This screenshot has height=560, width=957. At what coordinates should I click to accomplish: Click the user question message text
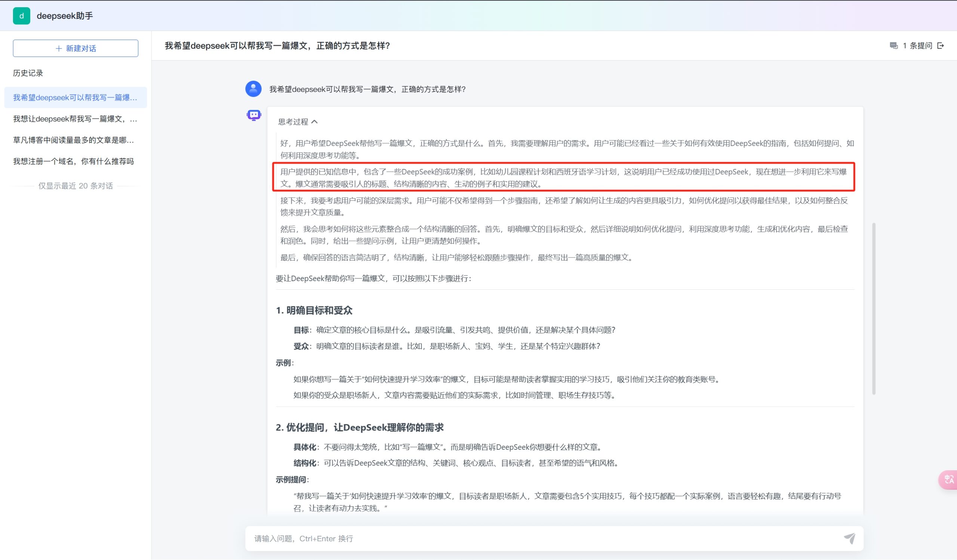367,89
